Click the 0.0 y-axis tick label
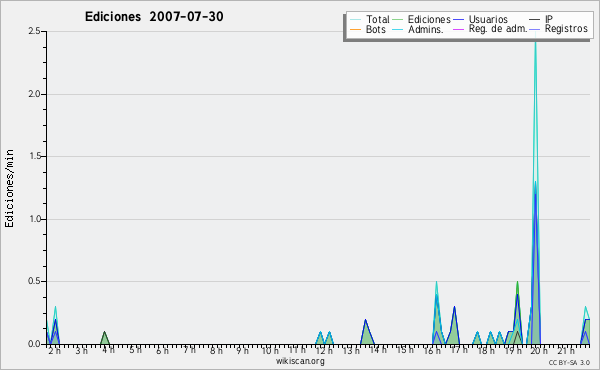The width and height of the screenshot is (600, 370). [34, 344]
